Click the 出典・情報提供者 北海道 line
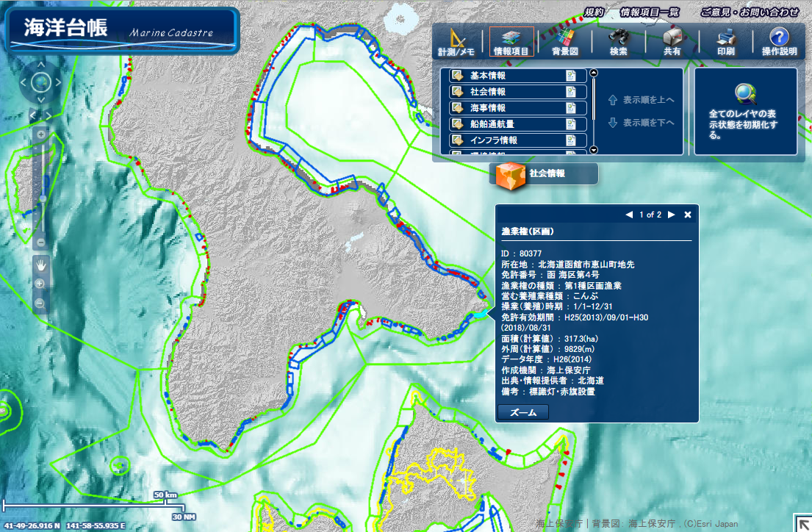812x532 pixels. tap(553, 381)
